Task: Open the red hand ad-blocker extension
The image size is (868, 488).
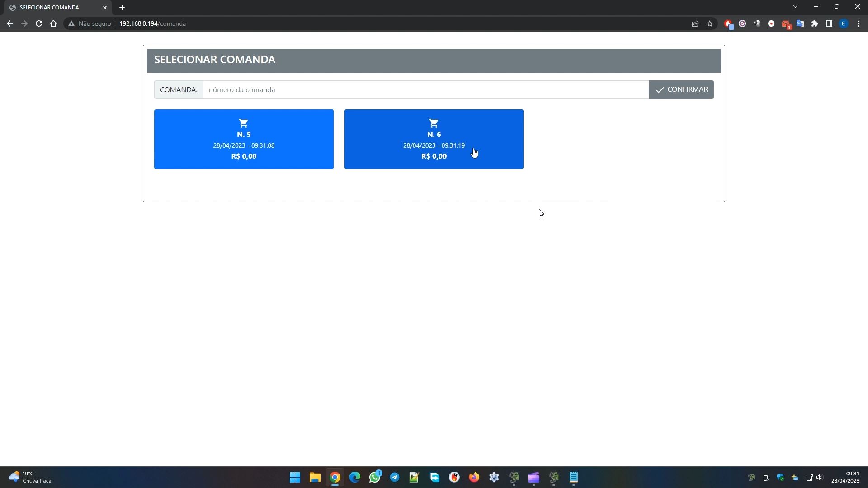Action: (728, 23)
